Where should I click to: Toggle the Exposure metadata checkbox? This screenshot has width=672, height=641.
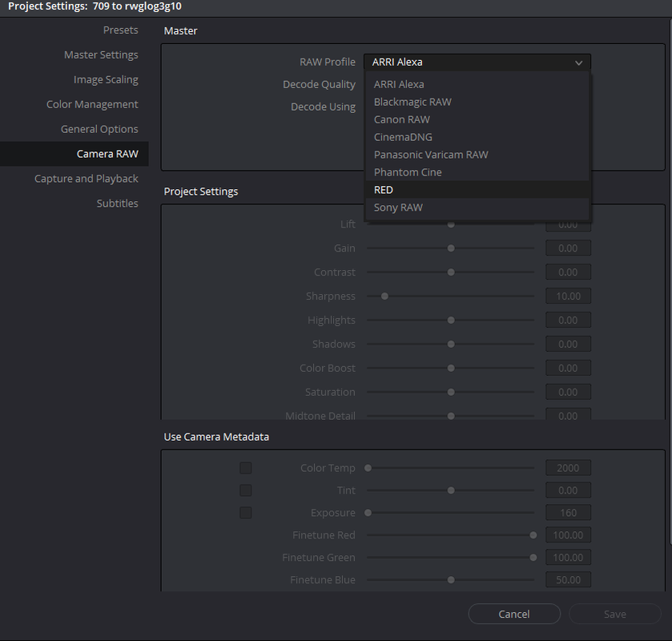point(246,512)
